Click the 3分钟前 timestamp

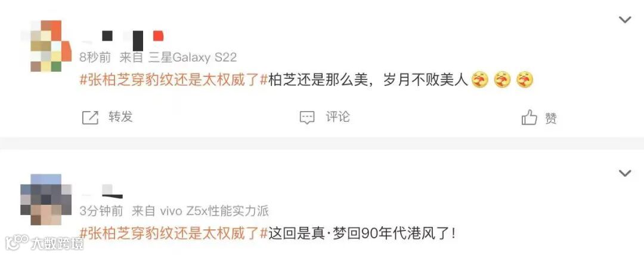pos(101,211)
